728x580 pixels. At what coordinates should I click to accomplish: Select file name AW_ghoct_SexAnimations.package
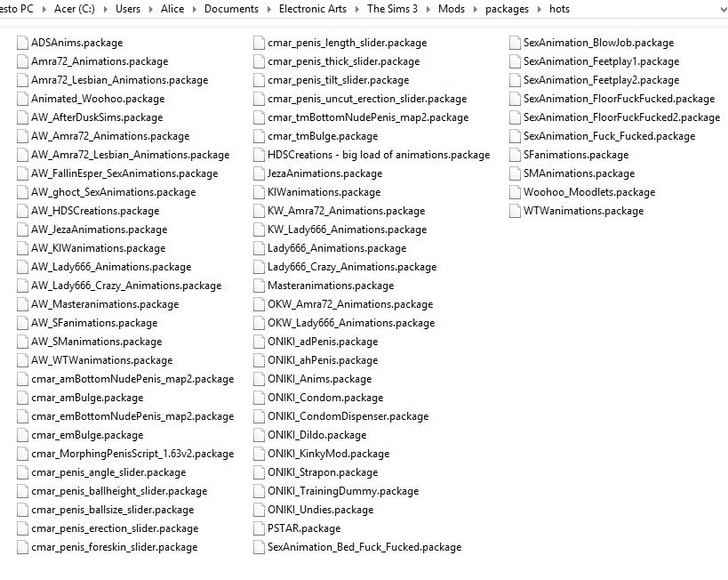click(x=113, y=192)
